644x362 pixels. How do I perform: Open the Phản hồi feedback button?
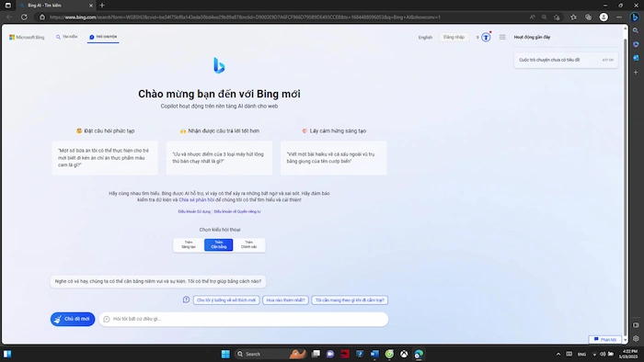point(605,339)
